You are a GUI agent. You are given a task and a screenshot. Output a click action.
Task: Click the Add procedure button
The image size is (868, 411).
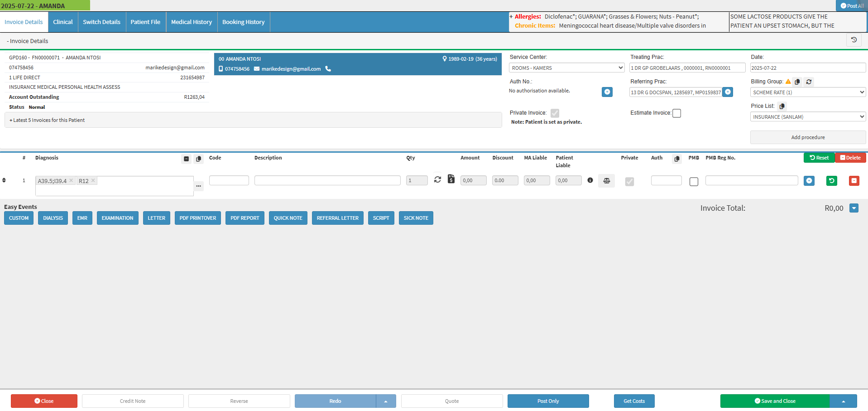808,137
